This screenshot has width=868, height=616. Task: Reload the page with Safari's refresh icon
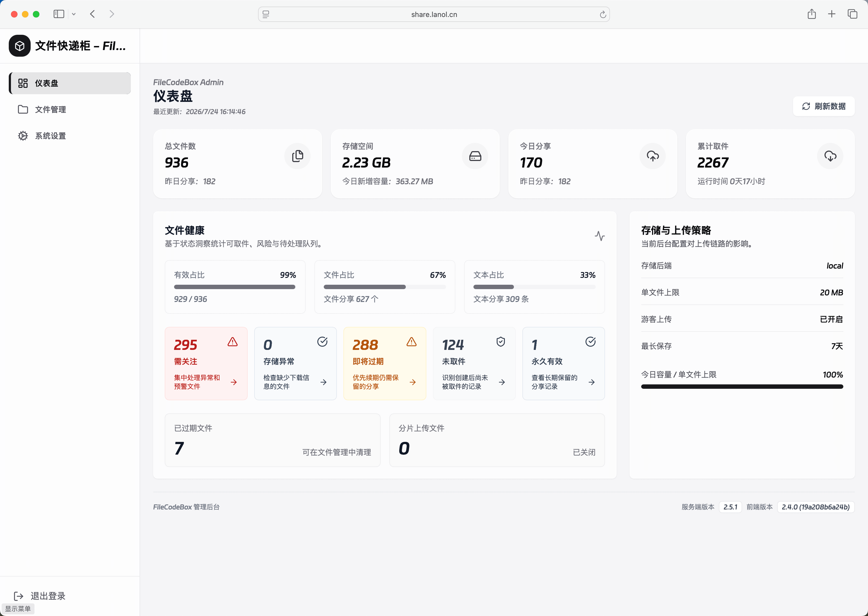click(603, 15)
